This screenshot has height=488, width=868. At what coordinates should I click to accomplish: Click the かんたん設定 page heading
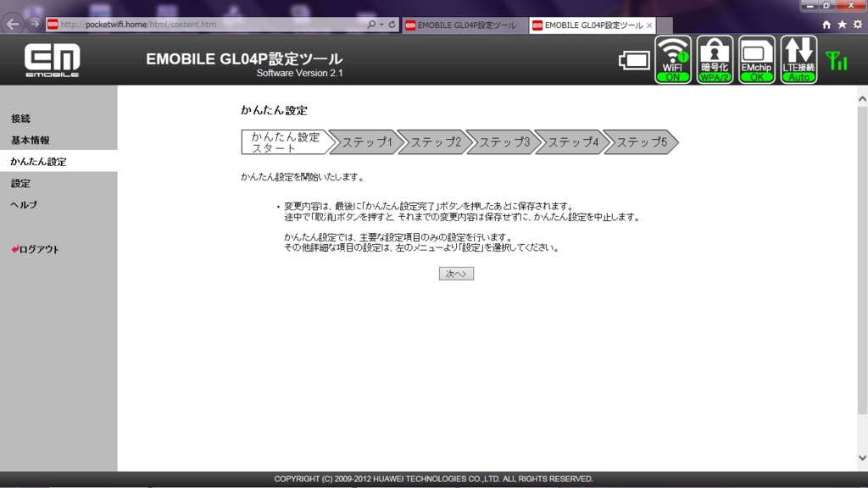tap(274, 110)
